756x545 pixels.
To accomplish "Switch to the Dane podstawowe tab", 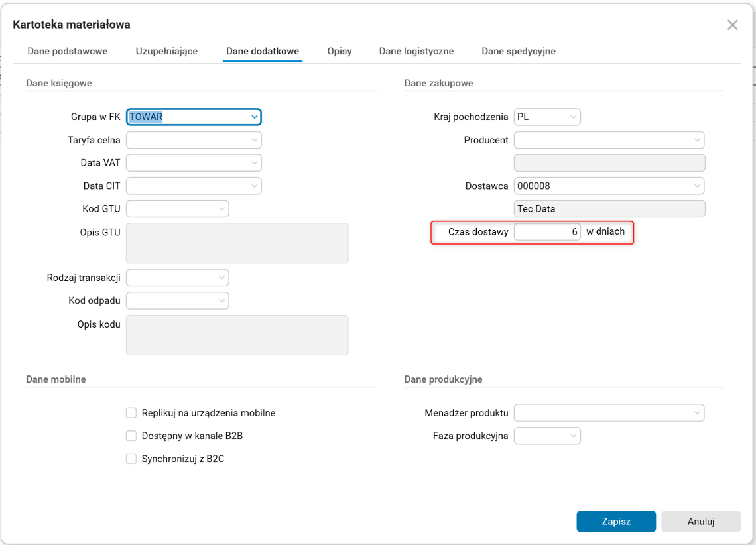I will pos(68,51).
